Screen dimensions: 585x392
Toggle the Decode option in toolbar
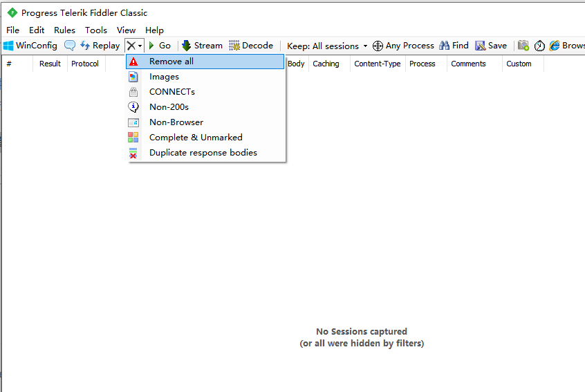pyautogui.click(x=251, y=46)
